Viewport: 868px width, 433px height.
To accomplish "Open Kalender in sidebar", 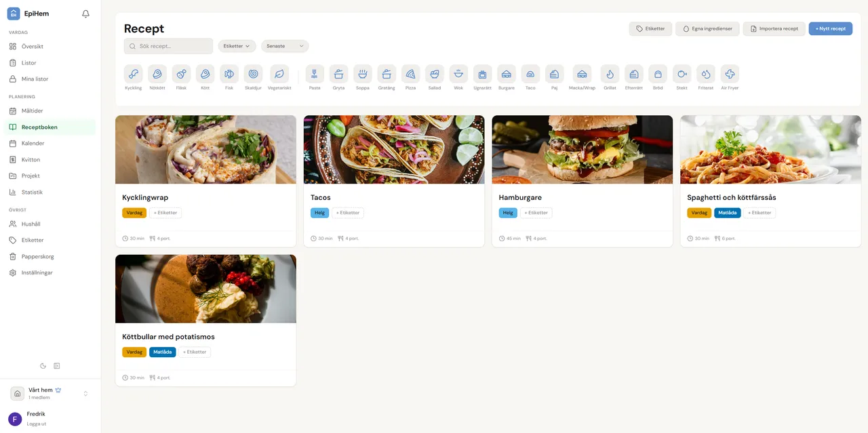I will (50, 144).
